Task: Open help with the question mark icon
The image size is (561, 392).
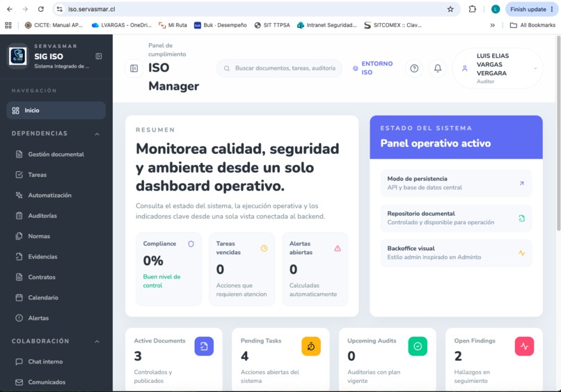Action: [x=414, y=68]
